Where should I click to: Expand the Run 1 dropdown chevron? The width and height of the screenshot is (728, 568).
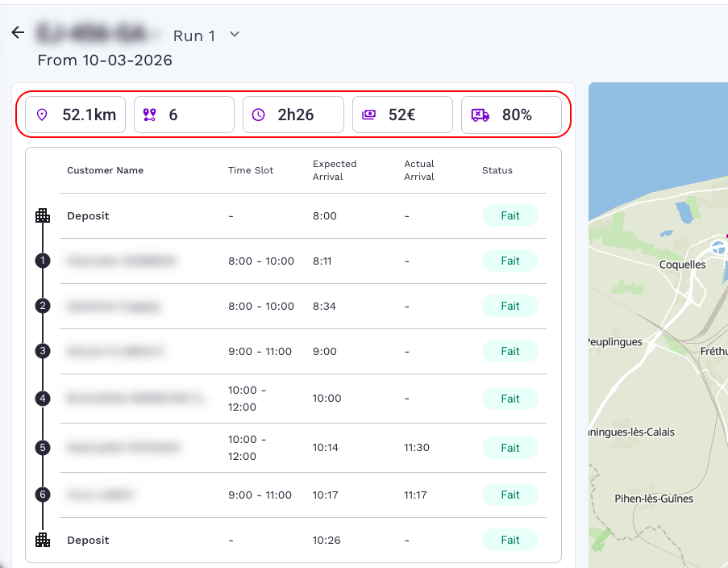(x=235, y=35)
